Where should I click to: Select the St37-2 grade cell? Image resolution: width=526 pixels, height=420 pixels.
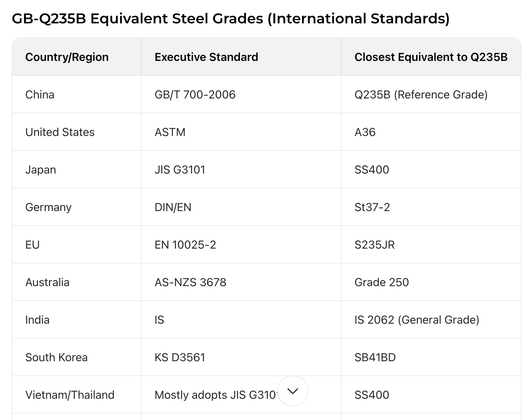[x=372, y=207]
